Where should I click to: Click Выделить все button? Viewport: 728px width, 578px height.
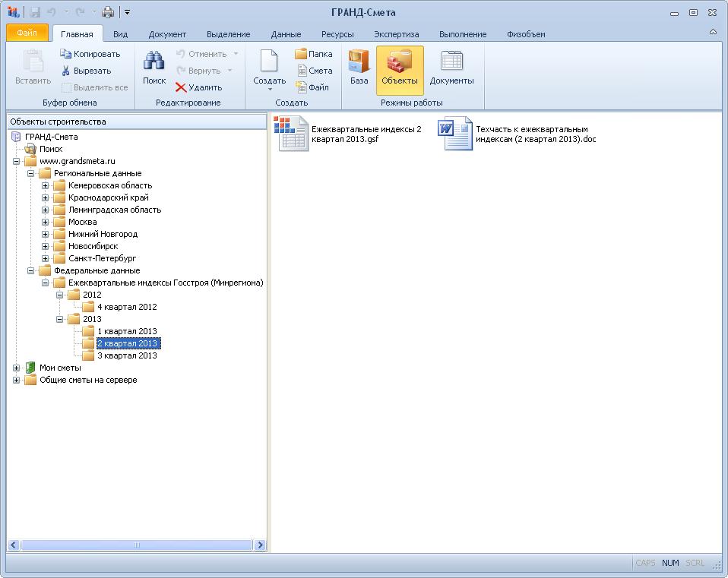(95, 87)
